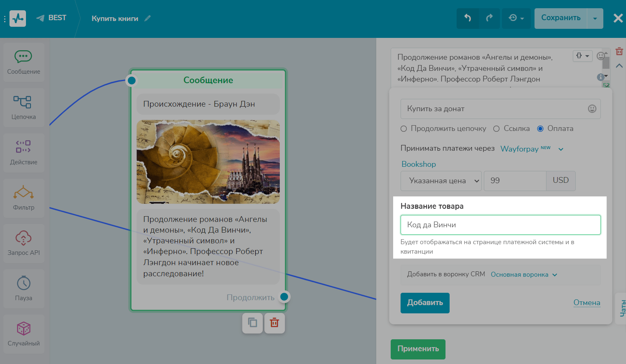The width and height of the screenshot is (626, 364).
Task: Add a Pause (Пауза) block
Action: (23, 289)
